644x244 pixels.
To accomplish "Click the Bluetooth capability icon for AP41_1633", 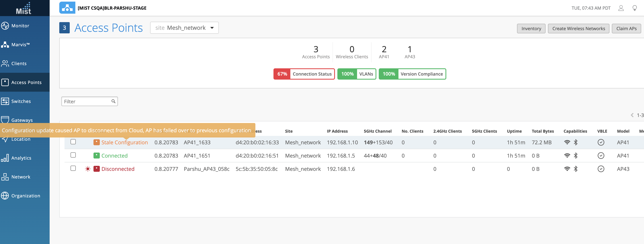I will [575, 143].
